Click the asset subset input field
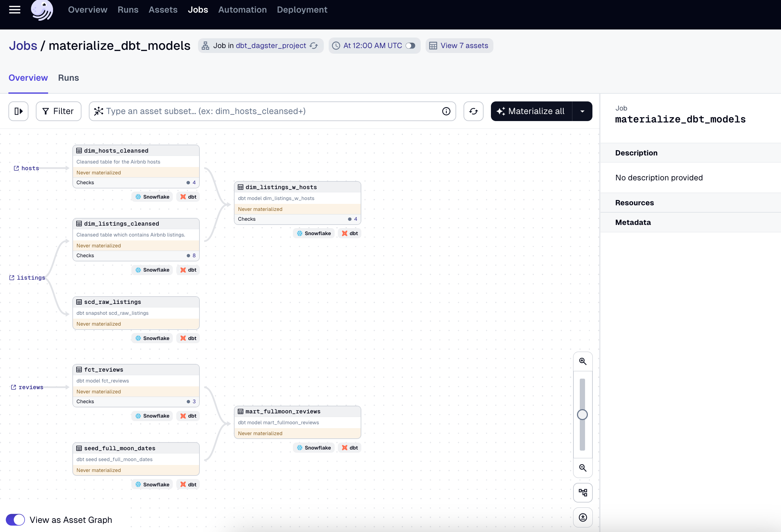This screenshot has width=781, height=532. (x=267, y=111)
